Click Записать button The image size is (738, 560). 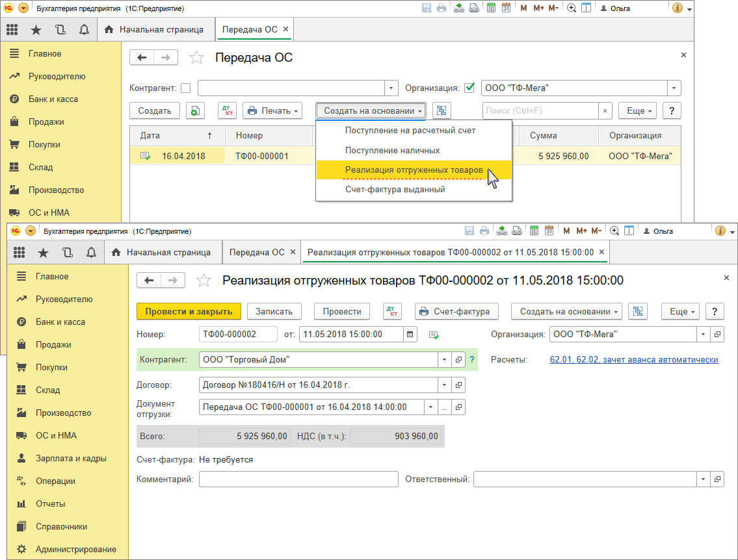tap(274, 311)
